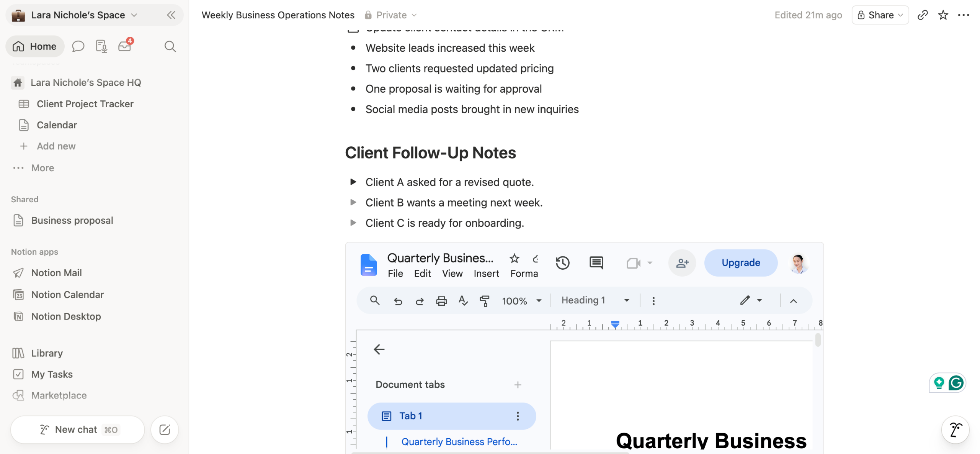Screen dimensions: 980x454
Task: Undo in the Google Docs toolbar
Action: 398,301
